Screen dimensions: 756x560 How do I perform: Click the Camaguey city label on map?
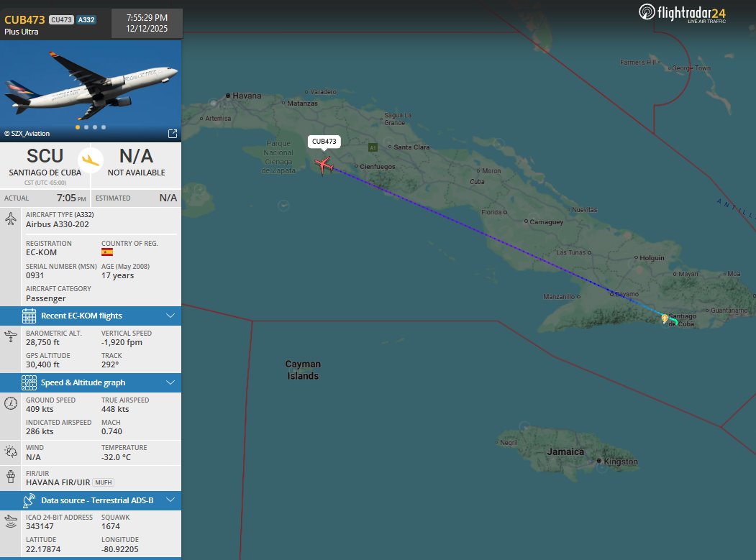click(546, 222)
